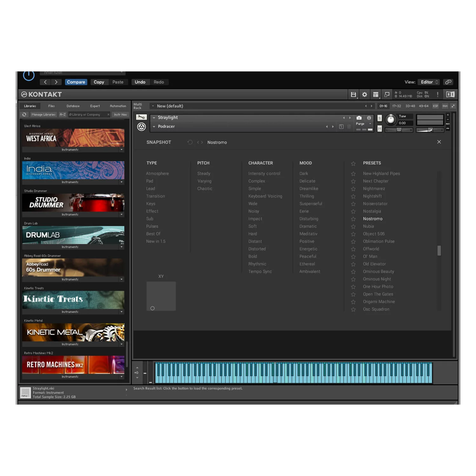Favorite the New Highland Pipes preset star
Screen dimensions: 476x476
(x=353, y=174)
